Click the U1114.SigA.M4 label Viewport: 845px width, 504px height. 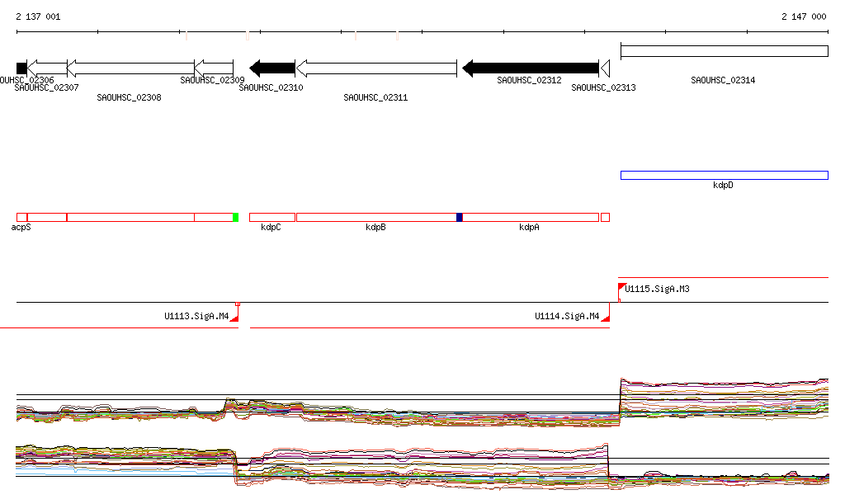(567, 316)
